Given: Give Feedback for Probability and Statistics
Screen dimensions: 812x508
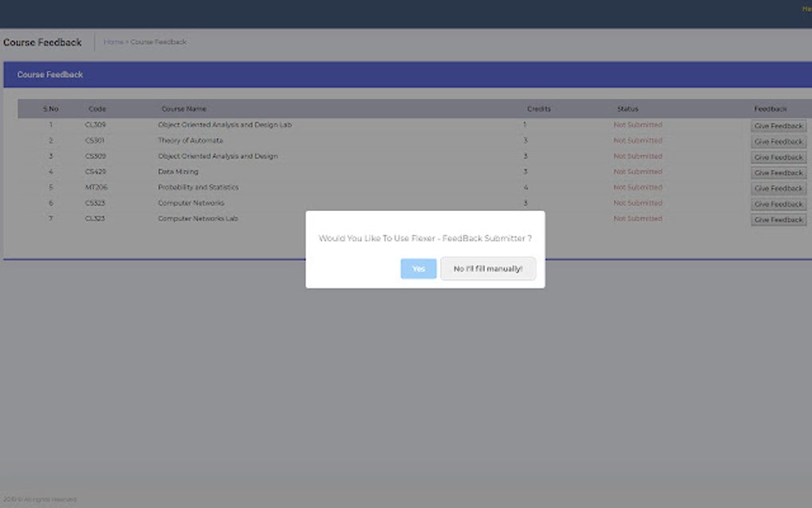Looking at the screenshot, I should tap(778, 188).
